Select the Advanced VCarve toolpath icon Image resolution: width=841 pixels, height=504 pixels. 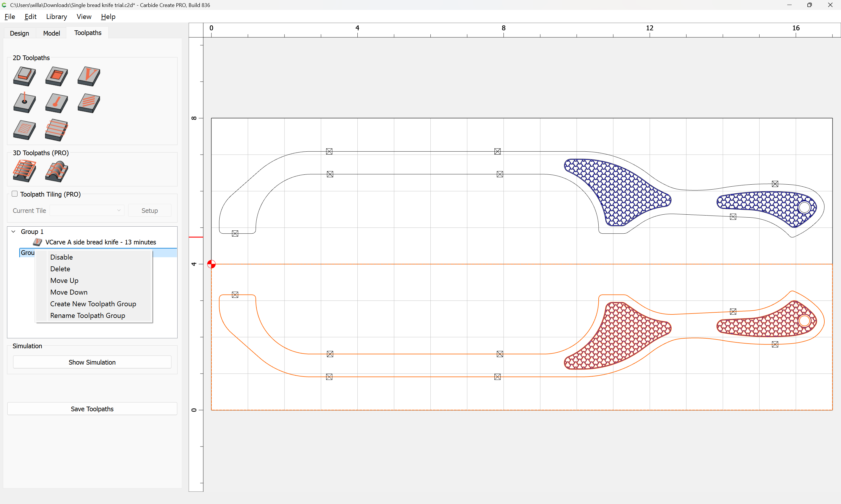coord(25,130)
